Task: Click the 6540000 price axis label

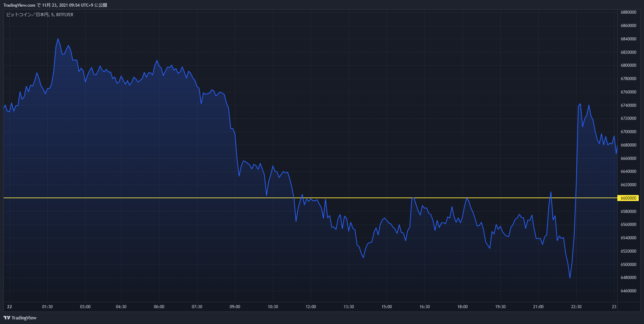Action: pyautogui.click(x=628, y=238)
